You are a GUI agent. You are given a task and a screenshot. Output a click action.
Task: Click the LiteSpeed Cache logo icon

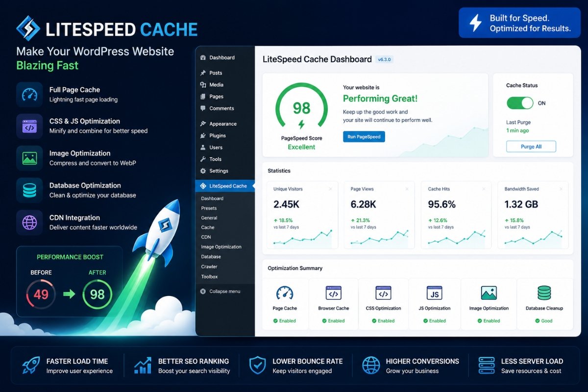28,28
